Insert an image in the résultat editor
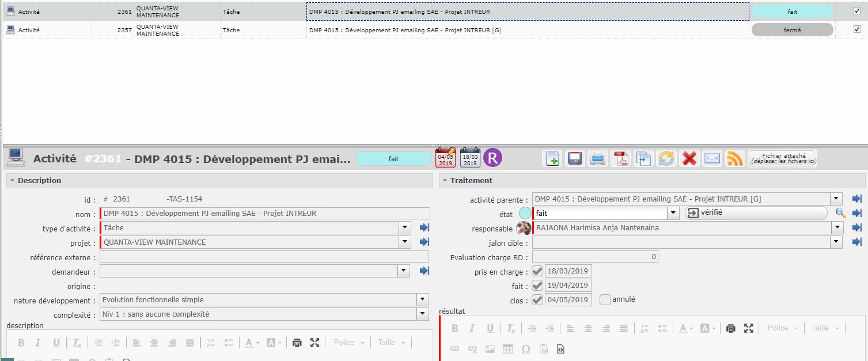Screen dimensions: 868x361 [x=490, y=349]
